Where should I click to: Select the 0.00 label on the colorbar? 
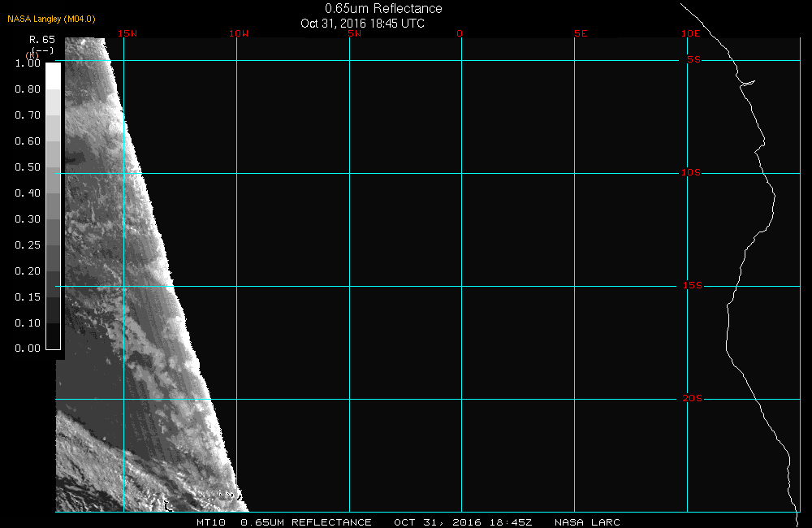pos(28,348)
